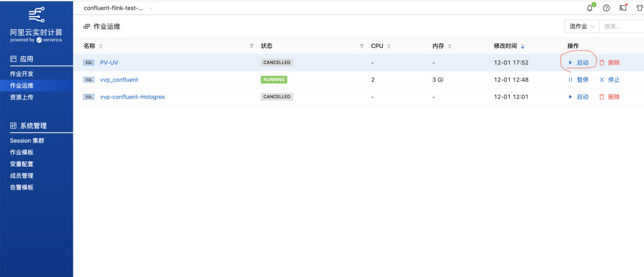Screen dimensions: 644x277
Task: Open 变量配置 in the sidebar
Action: tap(22, 164)
